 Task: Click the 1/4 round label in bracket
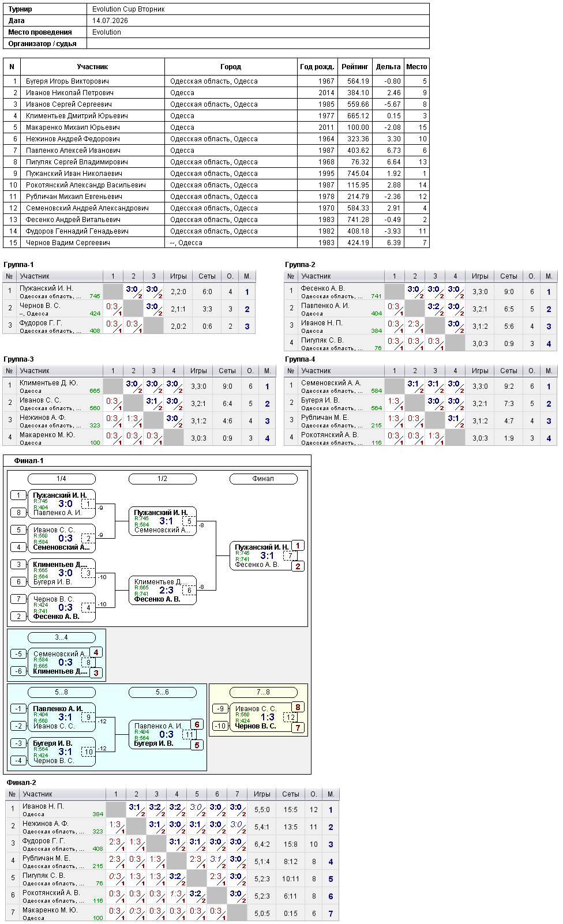[x=61, y=479]
